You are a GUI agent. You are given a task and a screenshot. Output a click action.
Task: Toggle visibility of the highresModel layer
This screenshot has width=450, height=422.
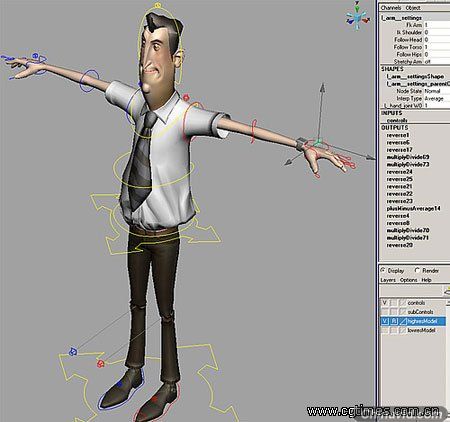(x=385, y=321)
